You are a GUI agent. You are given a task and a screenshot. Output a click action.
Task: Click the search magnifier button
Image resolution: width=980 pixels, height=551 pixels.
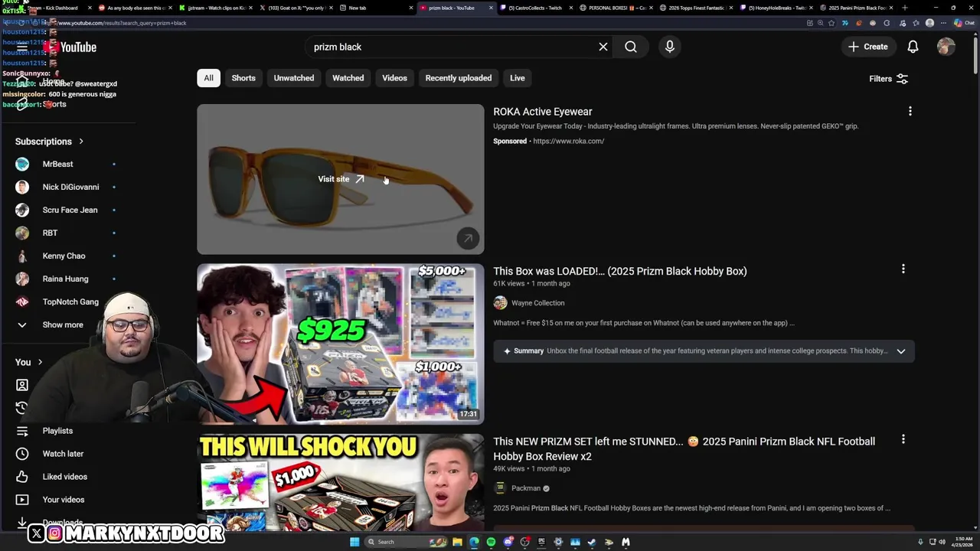pos(631,47)
